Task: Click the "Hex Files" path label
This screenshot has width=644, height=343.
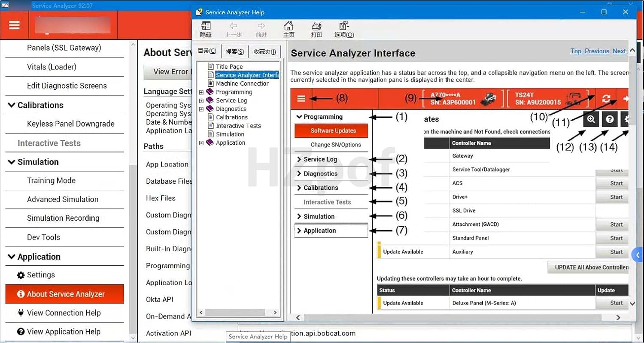Action: tap(161, 198)
